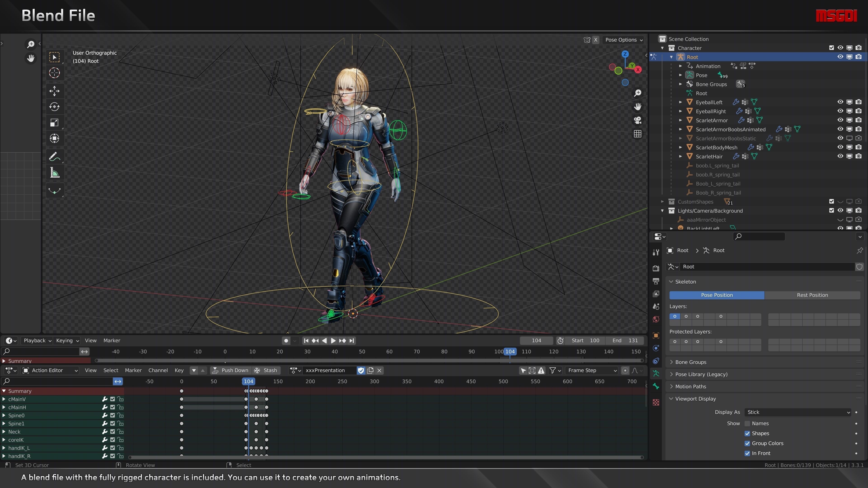The width and height of the screenshot is (868, 488).
Task: Select the Select Box tool
Action: (54, 57)
